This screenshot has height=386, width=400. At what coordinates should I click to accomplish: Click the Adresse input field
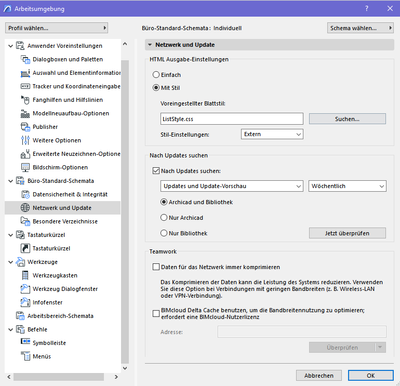(x=302, y=332)
